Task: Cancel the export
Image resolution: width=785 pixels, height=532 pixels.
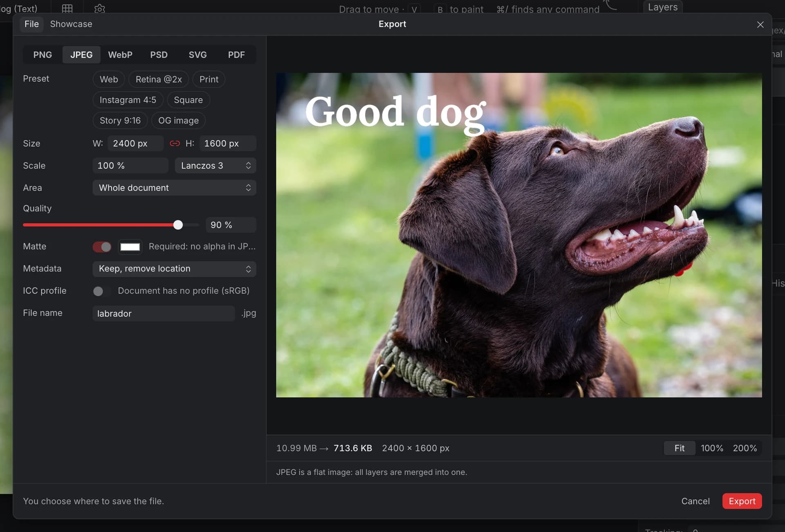Action: pos(695,501)
